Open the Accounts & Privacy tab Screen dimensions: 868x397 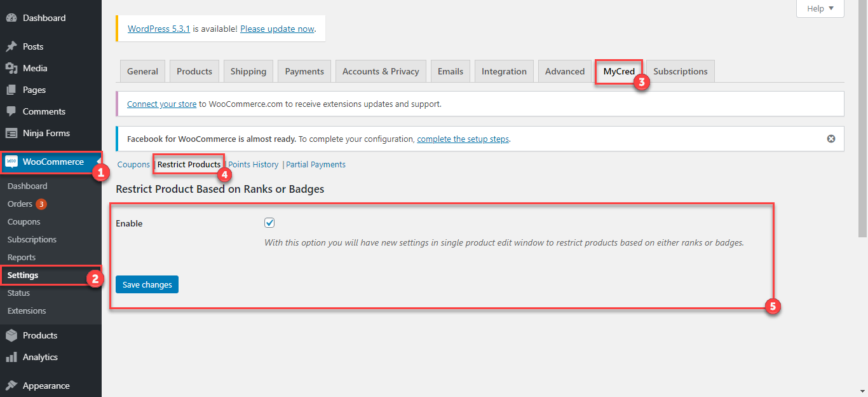click(x=381, y=71)
